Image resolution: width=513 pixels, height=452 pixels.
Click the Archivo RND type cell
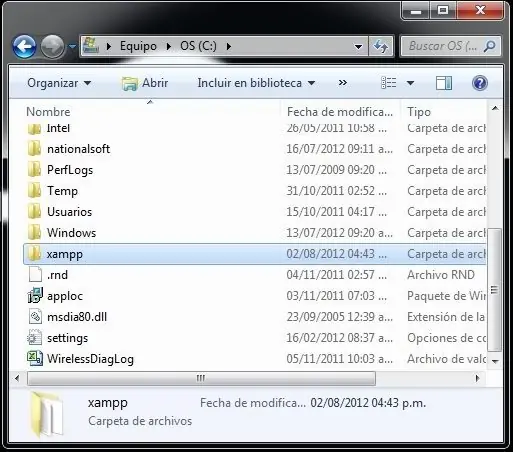pos(441,275)
